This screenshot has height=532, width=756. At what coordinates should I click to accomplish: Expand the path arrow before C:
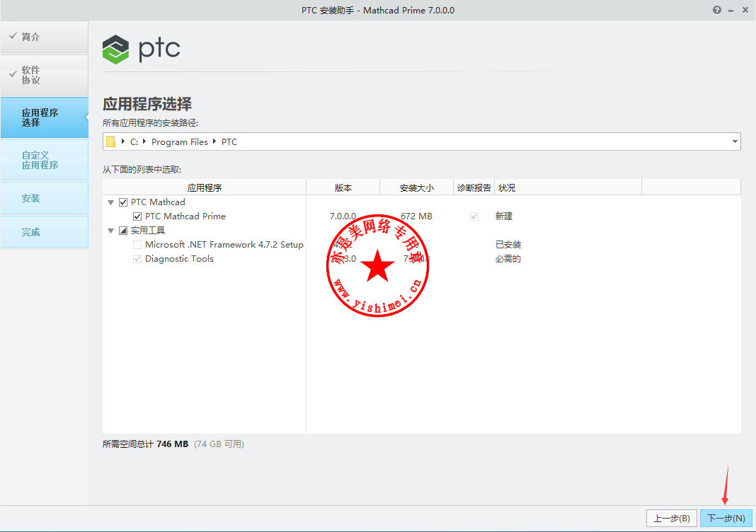pos(123,141)
